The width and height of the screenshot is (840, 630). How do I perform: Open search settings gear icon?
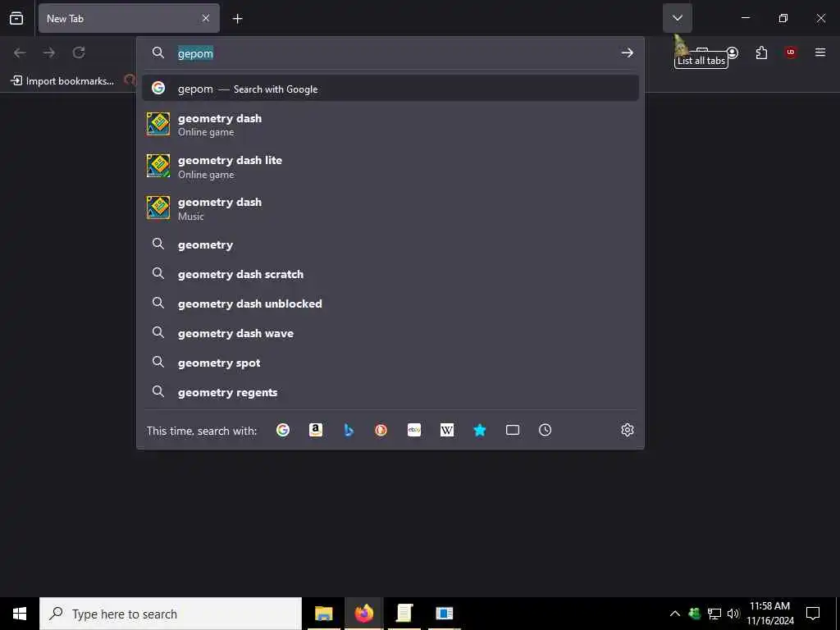coord(628,430)
